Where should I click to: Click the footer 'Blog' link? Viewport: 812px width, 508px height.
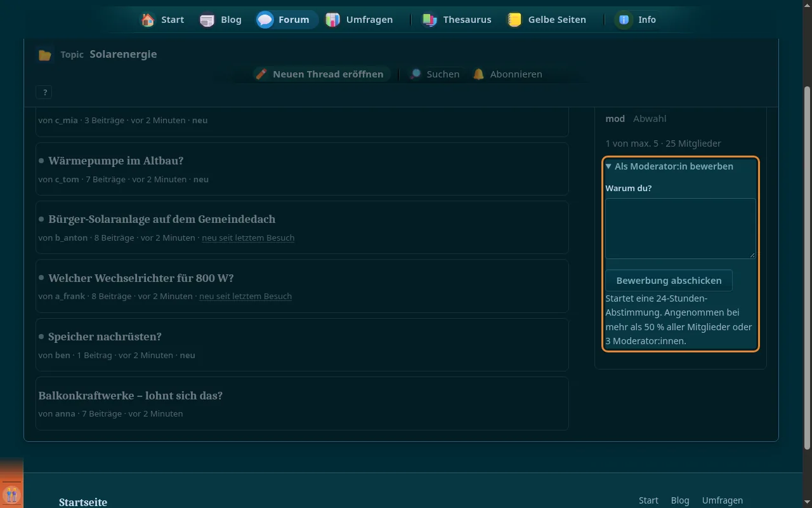679,500
